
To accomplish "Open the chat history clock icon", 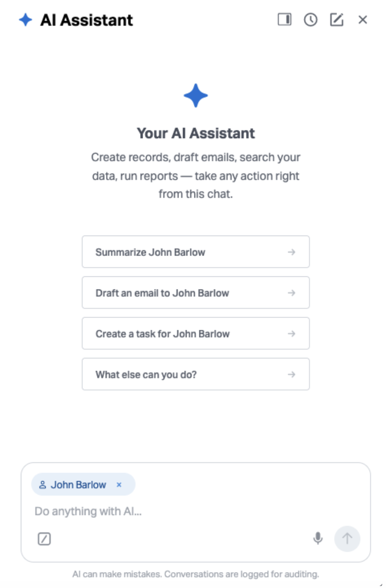I will [310, 19].
